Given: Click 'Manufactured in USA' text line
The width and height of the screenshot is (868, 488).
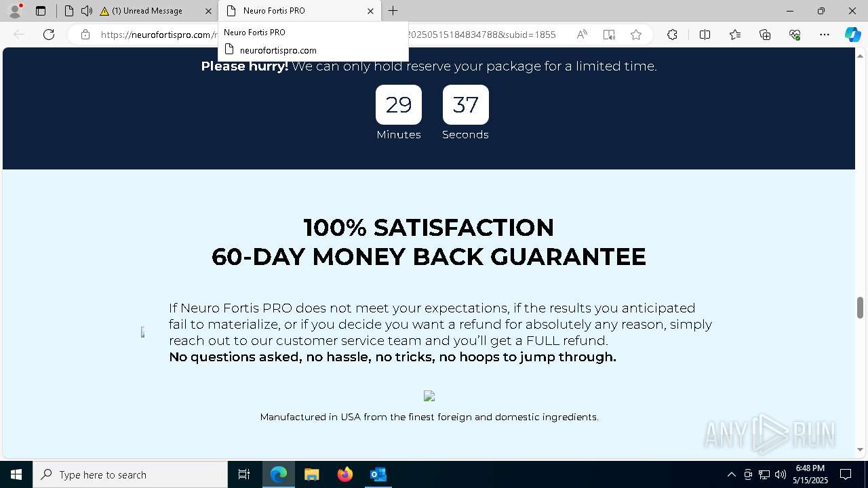Looking at the screenshot, I should click(429, 417).
